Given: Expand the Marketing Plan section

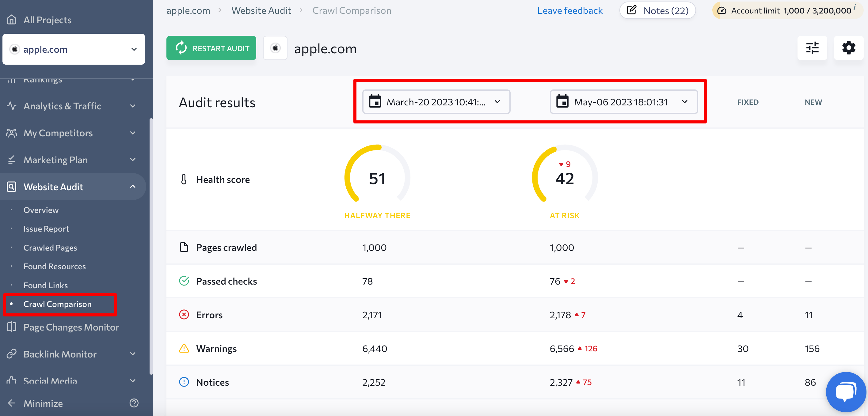Looking at the screenshot, I should [133, 160].
